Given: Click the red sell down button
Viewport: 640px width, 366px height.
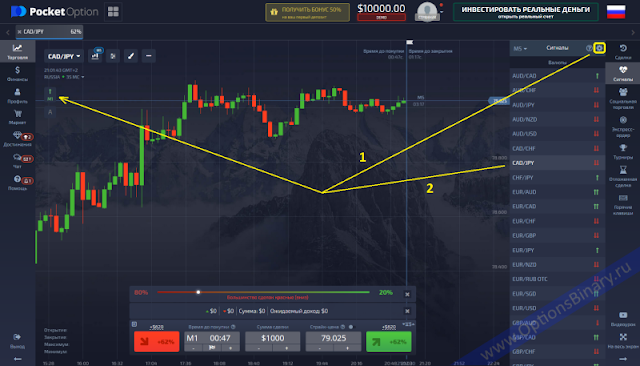Looking at the screenshot, I should (x=157, y=342).
